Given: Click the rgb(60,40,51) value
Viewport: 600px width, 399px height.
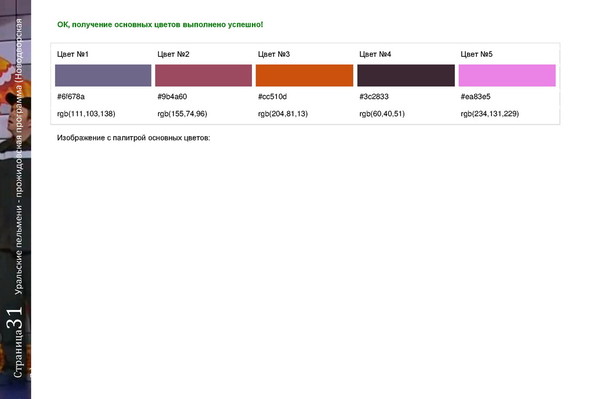Looking at the screenshot, I should (382, 114).
